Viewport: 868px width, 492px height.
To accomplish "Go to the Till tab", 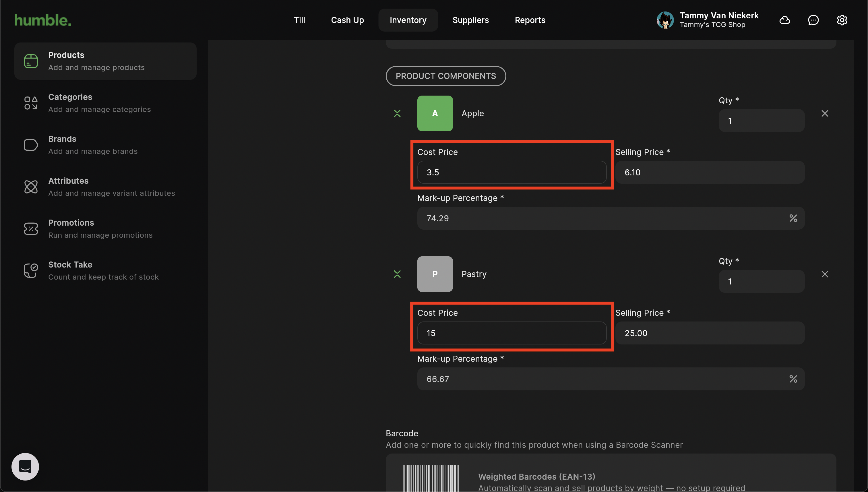I will [299, 20].
